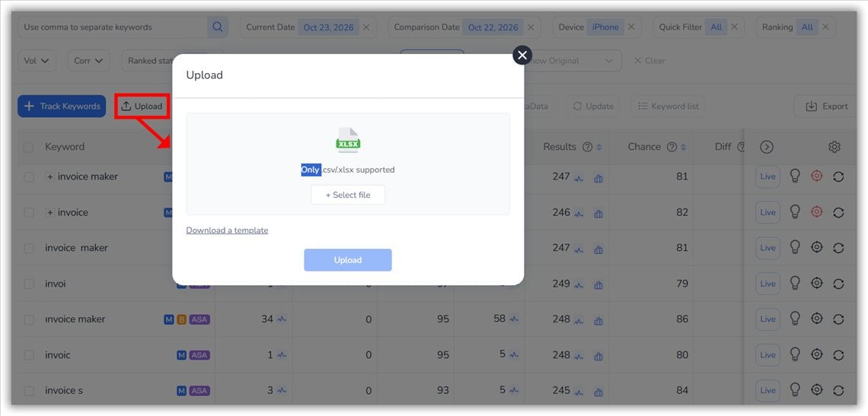Tick the select-all checkbox in Keyword header
868x416 pixels.
coord(28,147)
